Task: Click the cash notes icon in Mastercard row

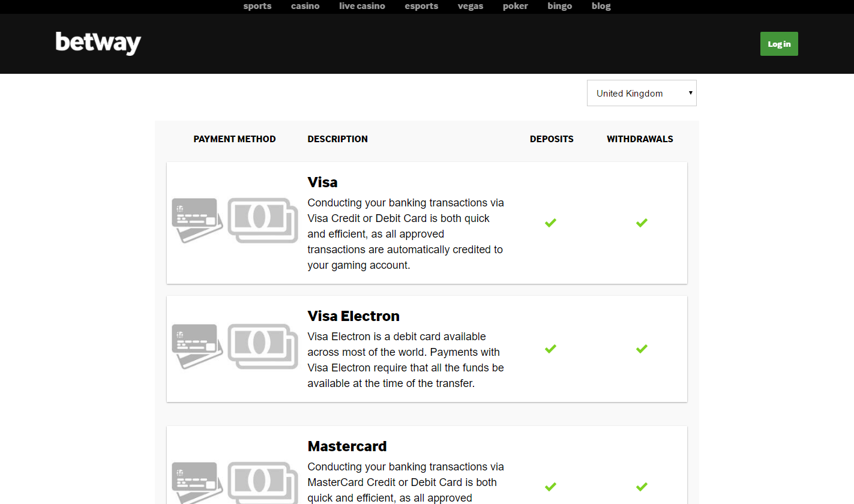Action: pyautogui.click(x=263, y=483)
